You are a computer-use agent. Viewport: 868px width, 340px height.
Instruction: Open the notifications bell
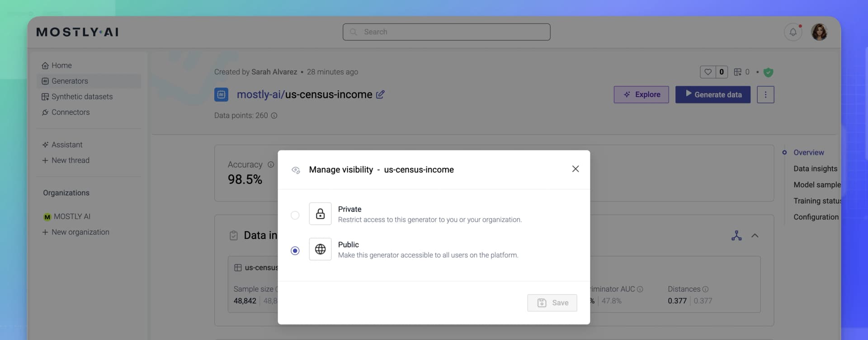tap(793, 32)
